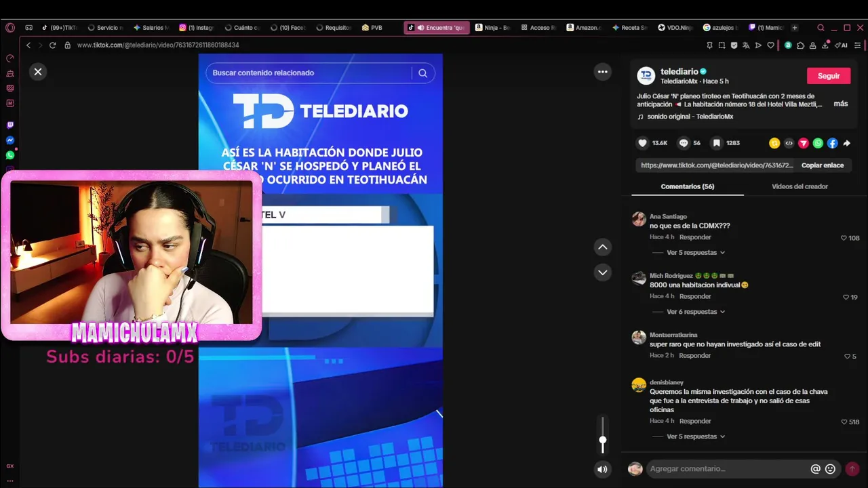The image size is (868, 488).
Task: Open the Opera menu logo
Action: click(x=10, y=28)
